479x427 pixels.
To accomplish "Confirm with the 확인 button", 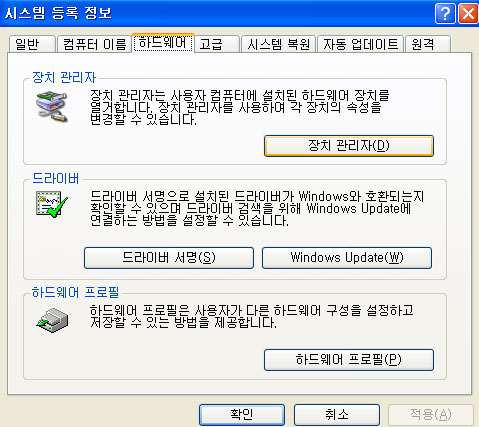I will [x=242, y=415].
